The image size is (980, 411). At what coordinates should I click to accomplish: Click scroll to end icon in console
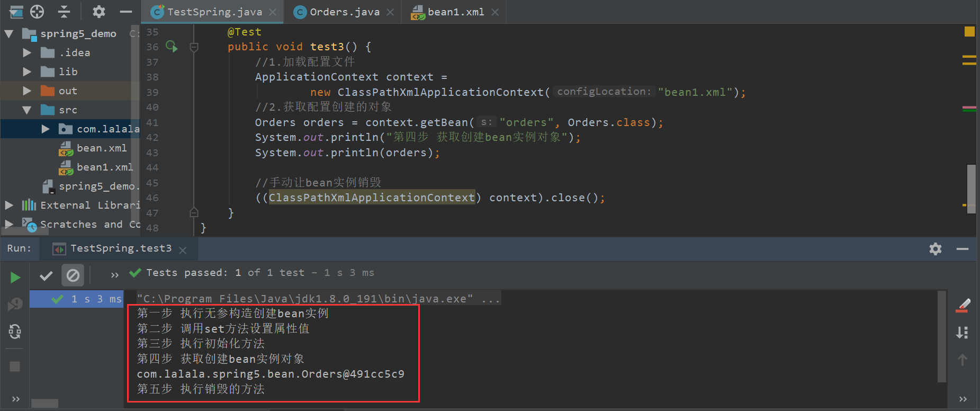click(x=963, y=332)
